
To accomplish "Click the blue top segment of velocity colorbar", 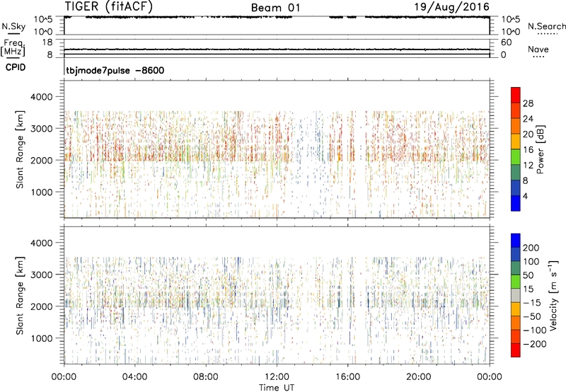I will [516, 241].
